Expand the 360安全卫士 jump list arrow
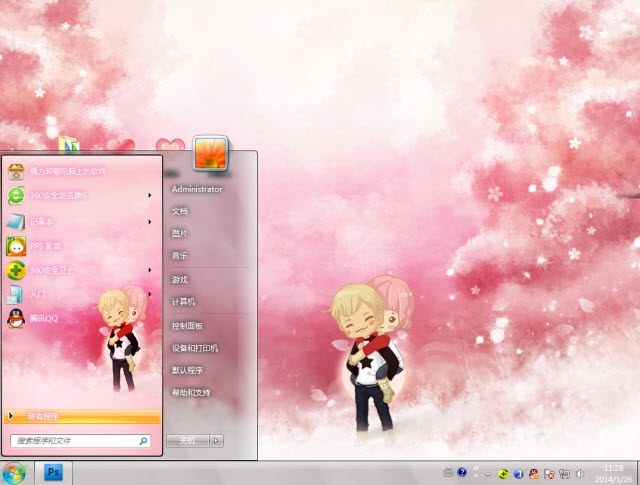 pos(150,270)
